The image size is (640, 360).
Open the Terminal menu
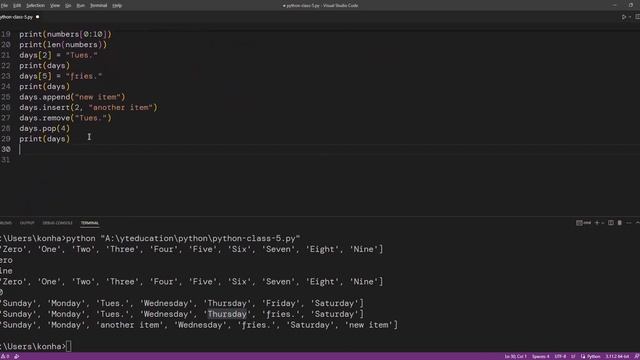98,5
